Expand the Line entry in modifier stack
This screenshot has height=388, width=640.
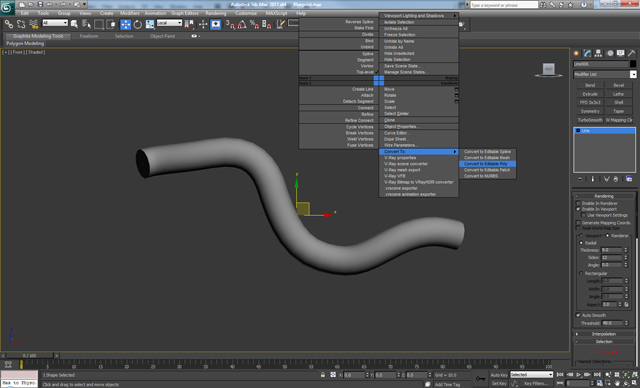coord(578,131)
